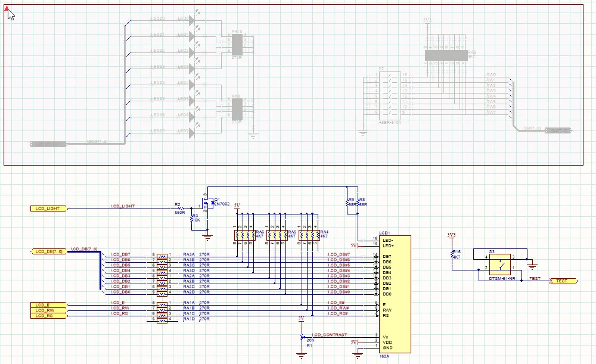Select the dimmed SW[7..0] port in the masked region
Image resolution: width=596 pixels, height=364 pixels.
tap(558, 130)
